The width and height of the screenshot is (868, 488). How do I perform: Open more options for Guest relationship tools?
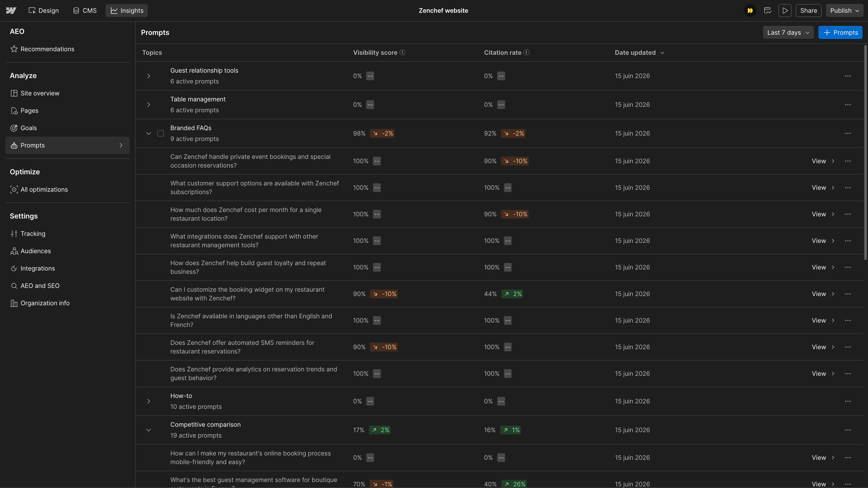click(848, 76)
